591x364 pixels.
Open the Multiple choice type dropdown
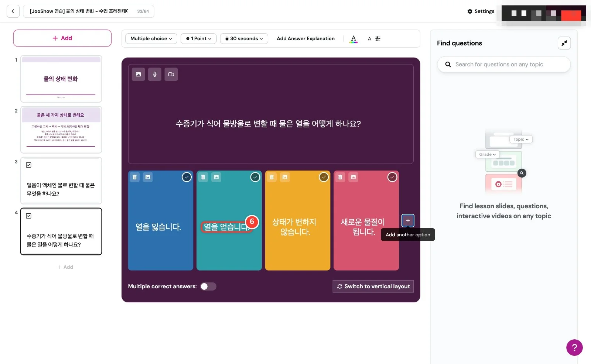151,39
